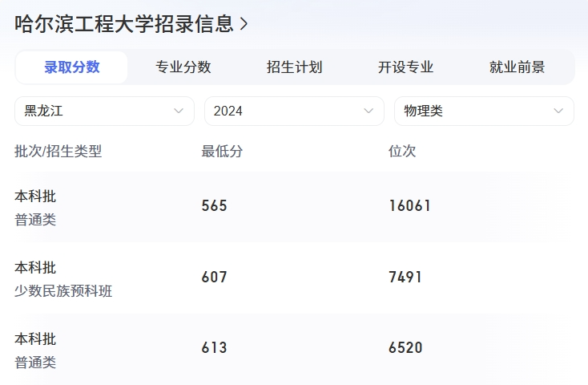Select the 录取分数 tab
Screen dimensions: 588x385
click(72, 67)
